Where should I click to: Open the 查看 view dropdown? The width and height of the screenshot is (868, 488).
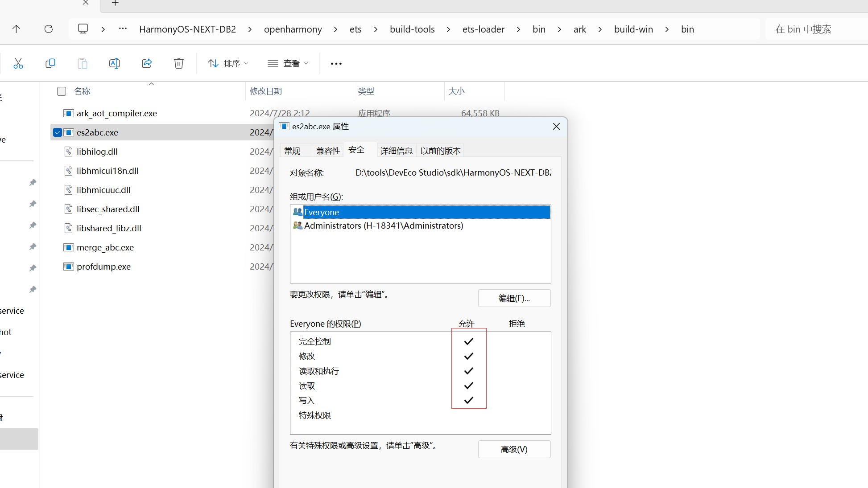click(x=288, y=64)
